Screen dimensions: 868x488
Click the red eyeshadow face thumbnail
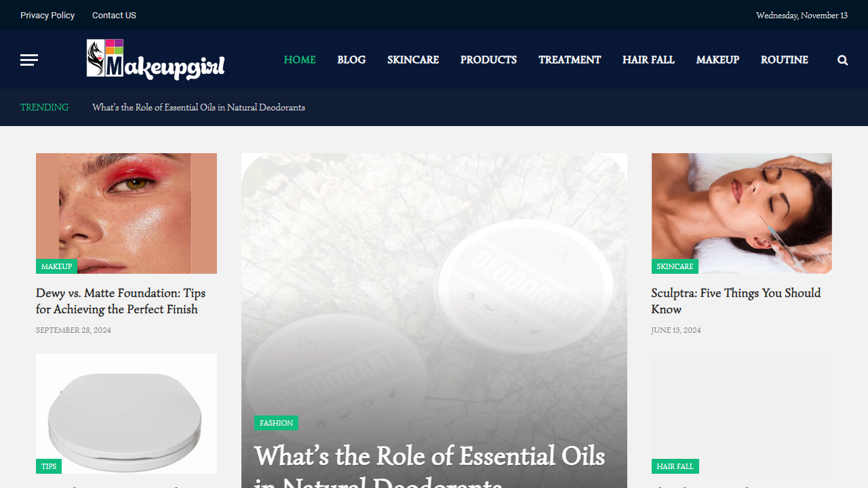click(x=126, y=213)
